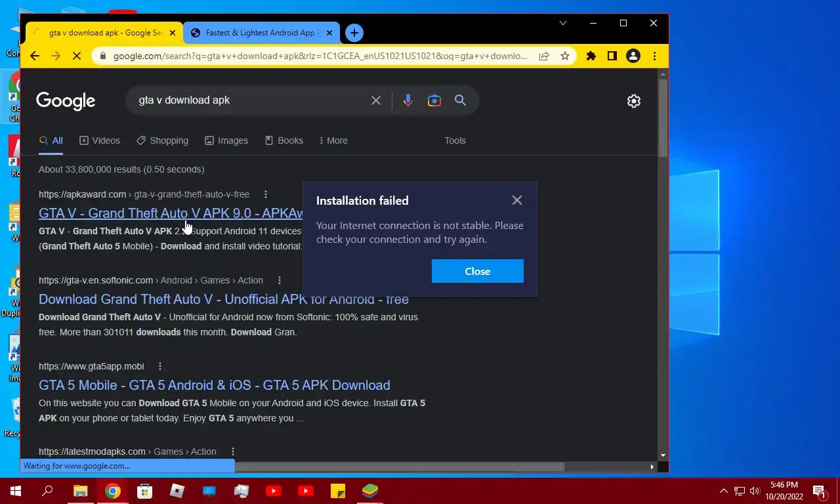Screen dimensions: 840x504
Task: Open Chrome three-dot menu
Action: point(654,56)
